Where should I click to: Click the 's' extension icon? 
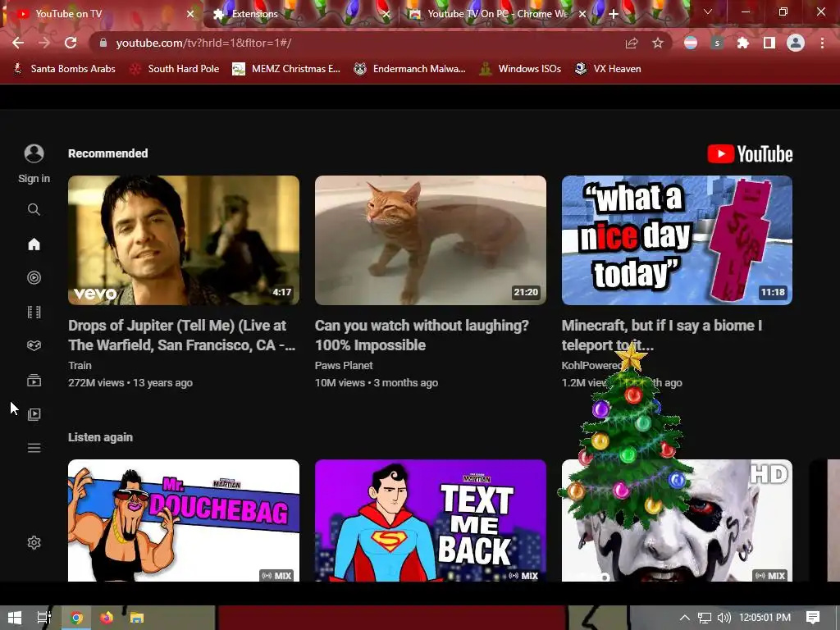pyautogui.click(x=717, y=43)
